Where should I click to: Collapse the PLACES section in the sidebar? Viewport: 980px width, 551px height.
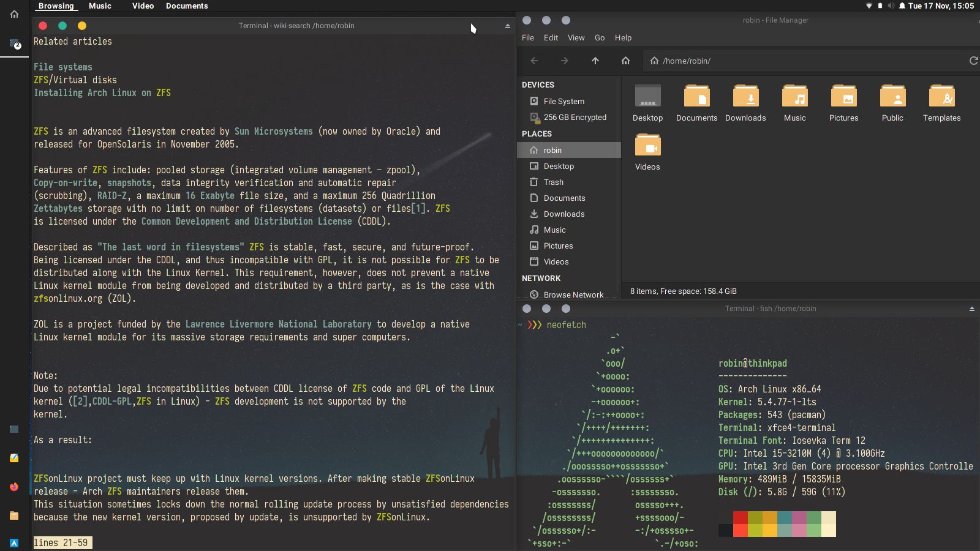pyautogui.click(x=537, y=133)
